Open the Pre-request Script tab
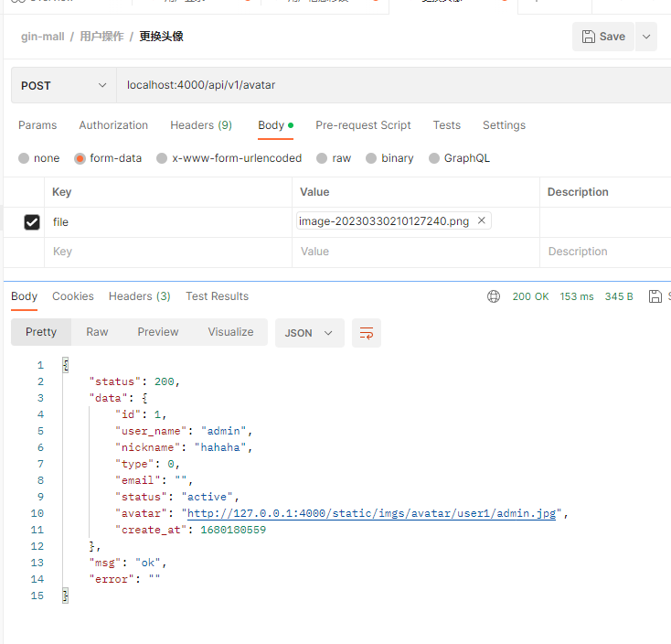 [x=363, y=125]
